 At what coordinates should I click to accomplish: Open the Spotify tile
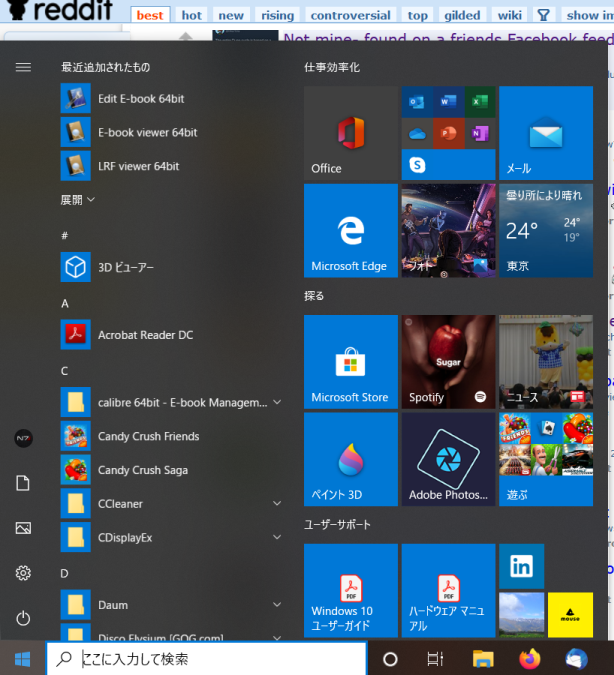click(x=448, y=362)
